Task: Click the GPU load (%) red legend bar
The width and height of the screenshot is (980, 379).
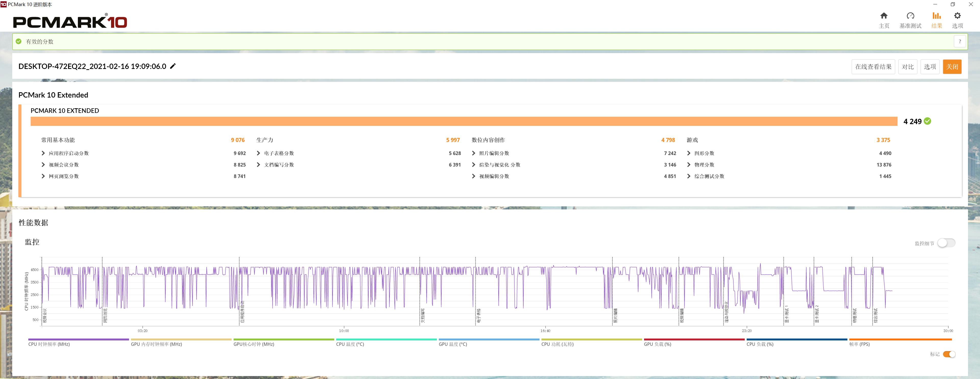Action: pyautogui.click(x=694, y=339)
